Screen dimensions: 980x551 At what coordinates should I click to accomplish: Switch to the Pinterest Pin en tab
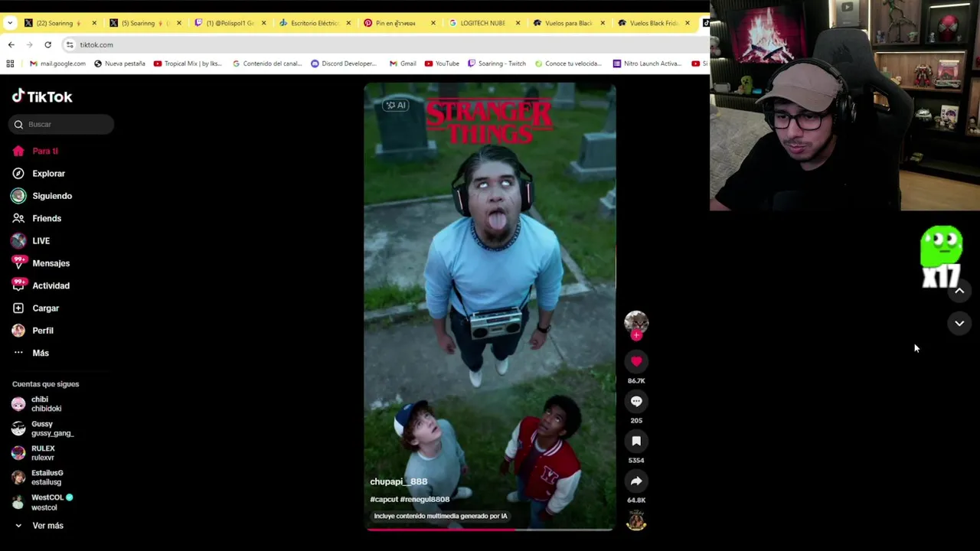point(398,23)
